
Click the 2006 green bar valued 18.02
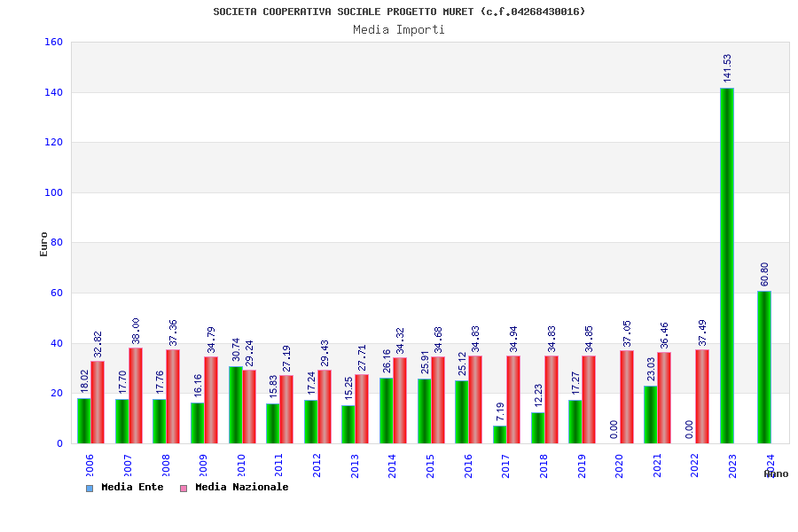[84, 420]
